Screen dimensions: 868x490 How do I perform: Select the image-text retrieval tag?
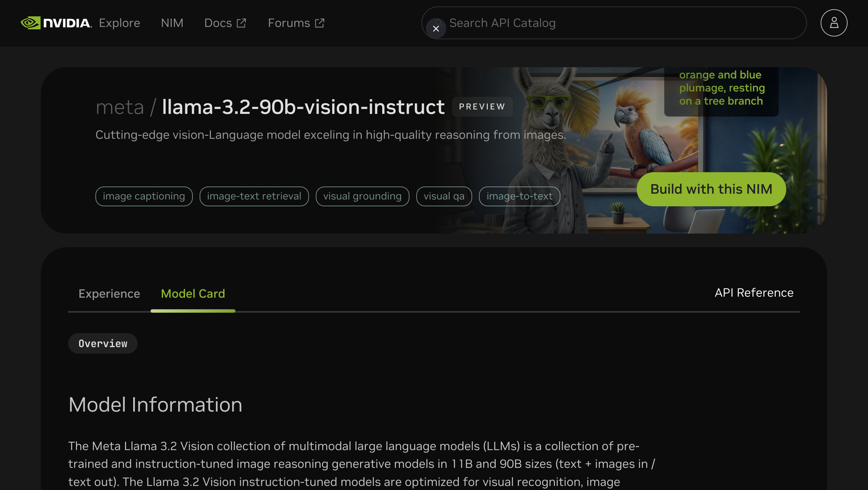tap(254, 196)
